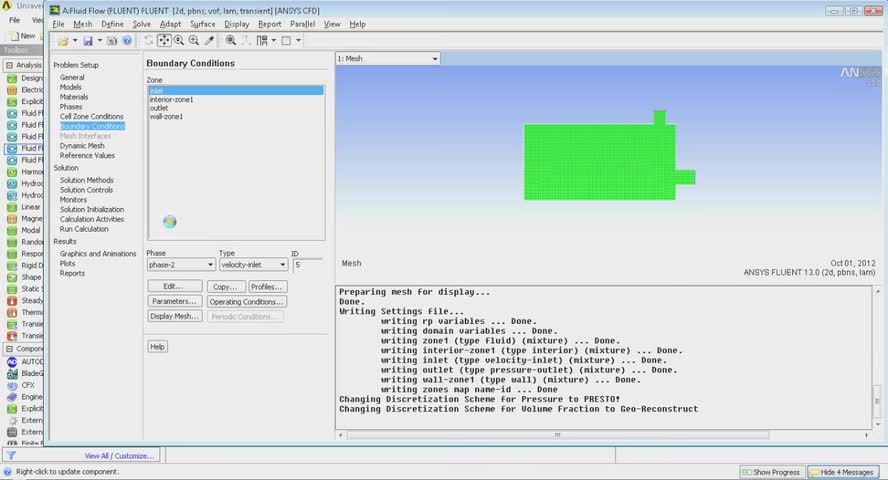Open the Display menu
This screenshot has width=888, height=480.
point(237,24)
